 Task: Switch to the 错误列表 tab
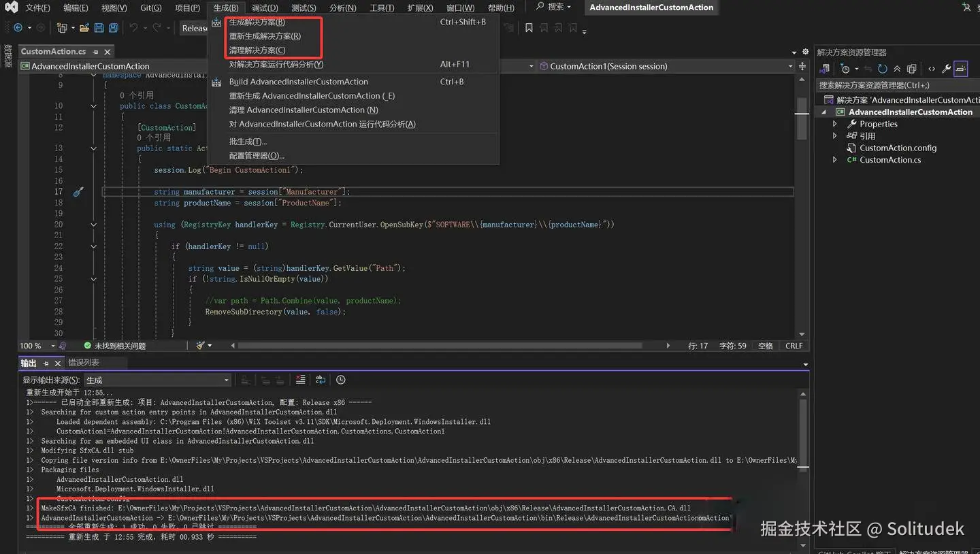click(x=84, y=363)
